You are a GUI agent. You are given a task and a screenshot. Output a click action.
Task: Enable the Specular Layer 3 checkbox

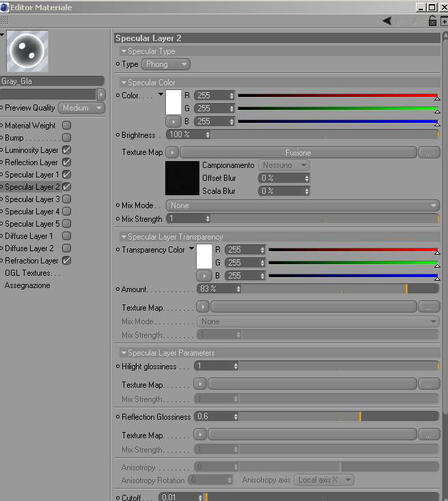[66, 199]
